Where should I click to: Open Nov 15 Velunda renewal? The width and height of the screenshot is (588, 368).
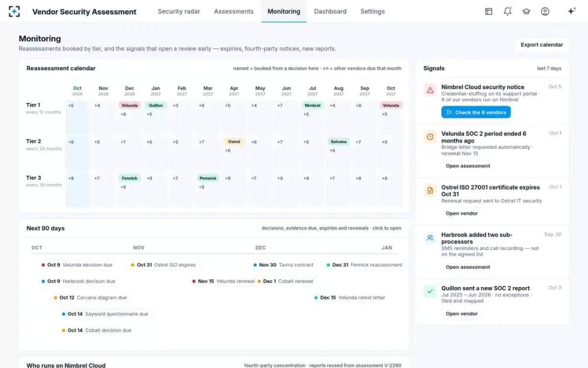223,281
